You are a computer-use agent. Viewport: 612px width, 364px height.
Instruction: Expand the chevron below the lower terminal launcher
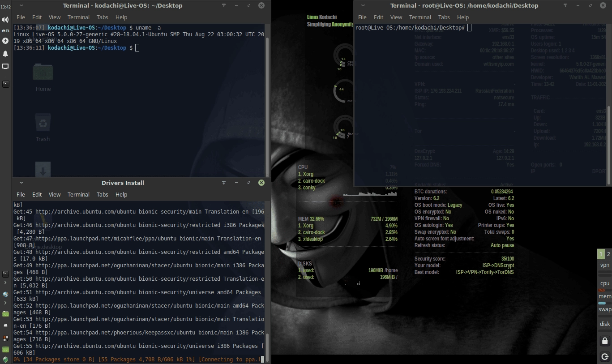[x=5, y=283]
